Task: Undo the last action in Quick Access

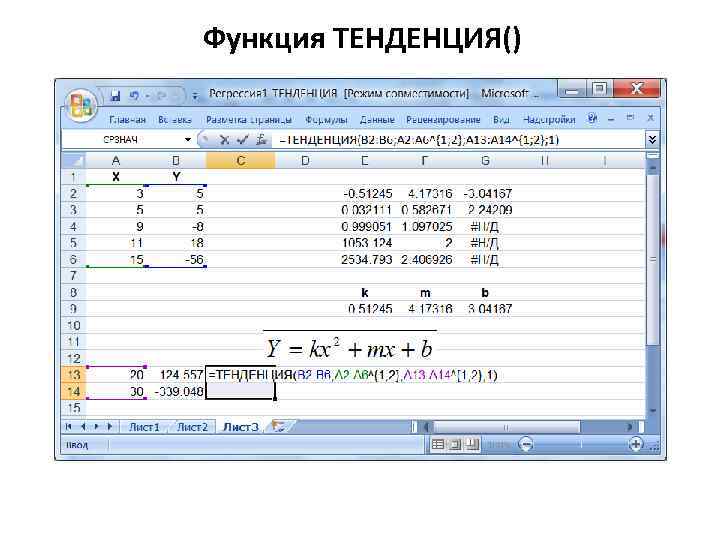Action: tap(134, 95)
